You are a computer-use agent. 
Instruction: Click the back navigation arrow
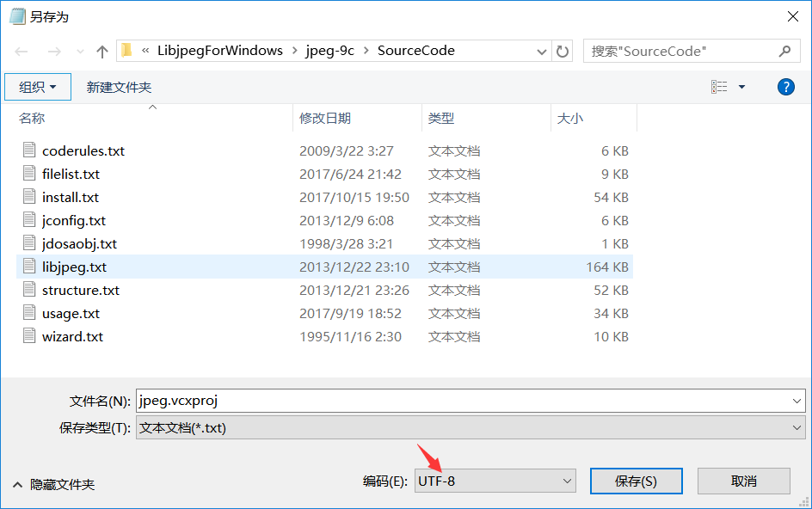click(21, 51)
